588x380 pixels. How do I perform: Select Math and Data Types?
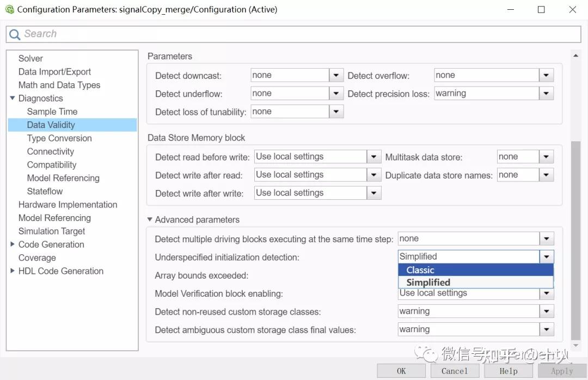59,85
